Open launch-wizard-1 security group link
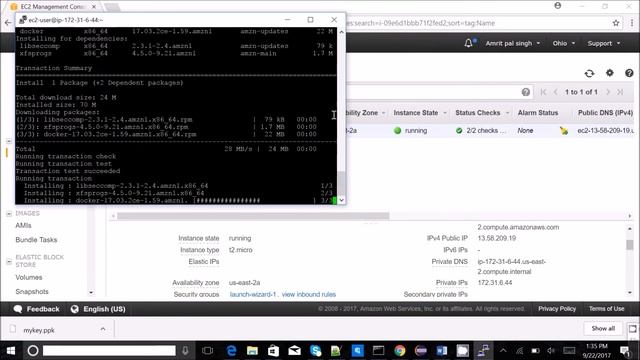This screenshot has height=360, width=640. pos(253,294)
